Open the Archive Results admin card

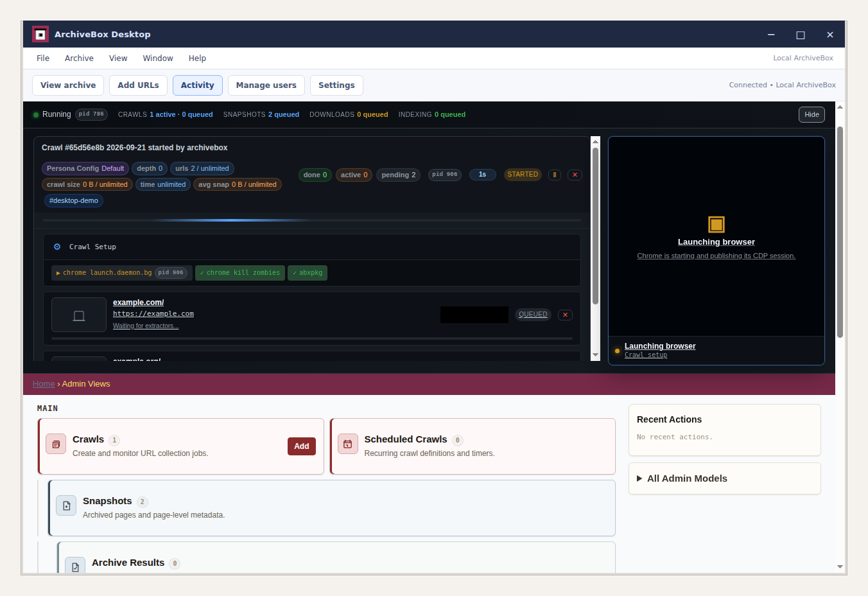(x=128, y=563)
